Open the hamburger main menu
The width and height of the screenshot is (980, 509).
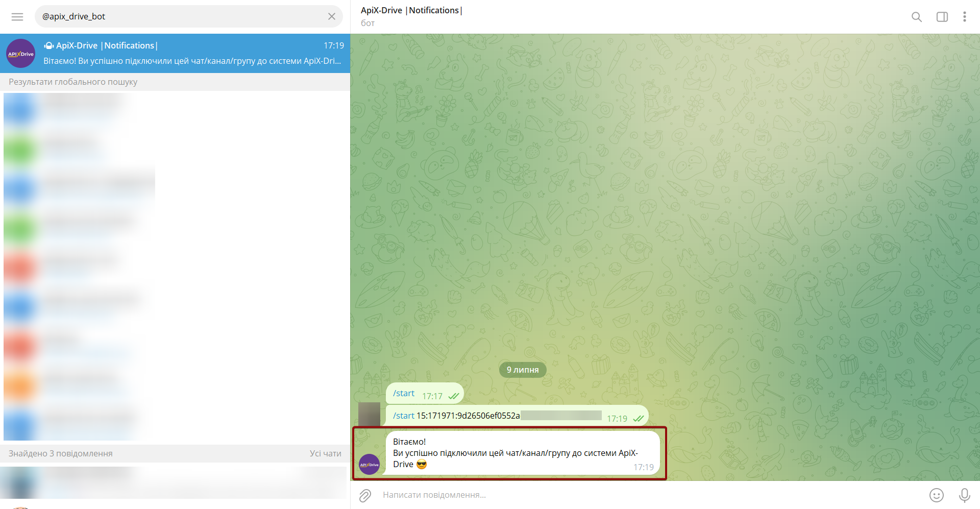tap(17, 17)
